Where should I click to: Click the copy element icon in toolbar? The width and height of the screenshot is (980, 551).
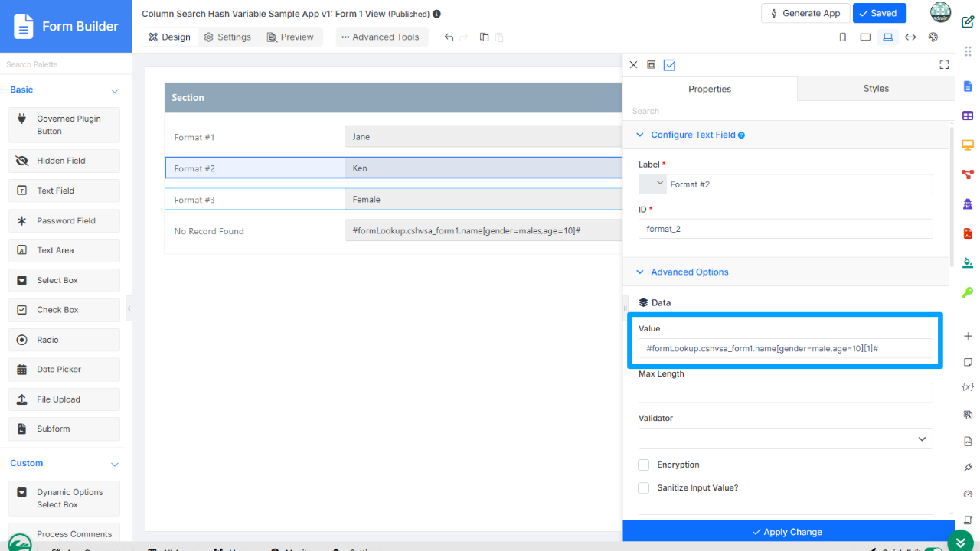point(484,37)
